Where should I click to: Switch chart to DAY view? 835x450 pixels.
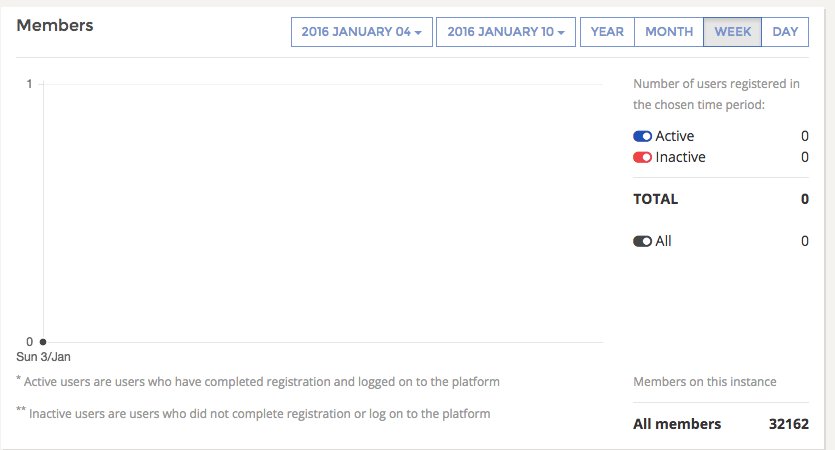785,32
